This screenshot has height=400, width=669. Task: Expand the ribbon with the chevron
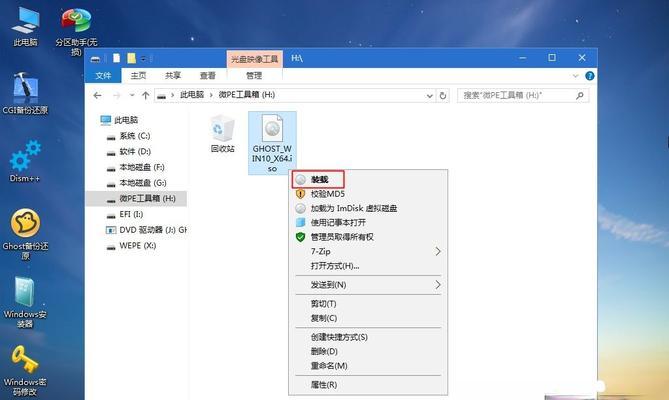click(576, 76)
